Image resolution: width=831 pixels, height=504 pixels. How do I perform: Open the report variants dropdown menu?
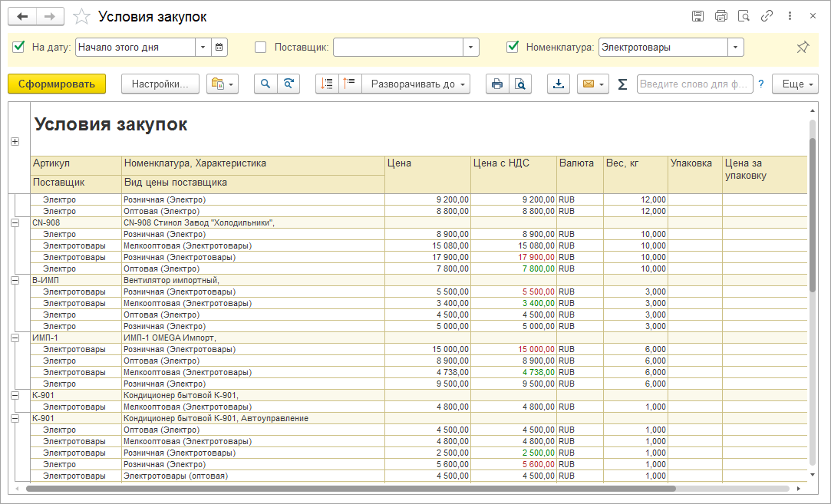pyautogui.click(x=223, y=84)
